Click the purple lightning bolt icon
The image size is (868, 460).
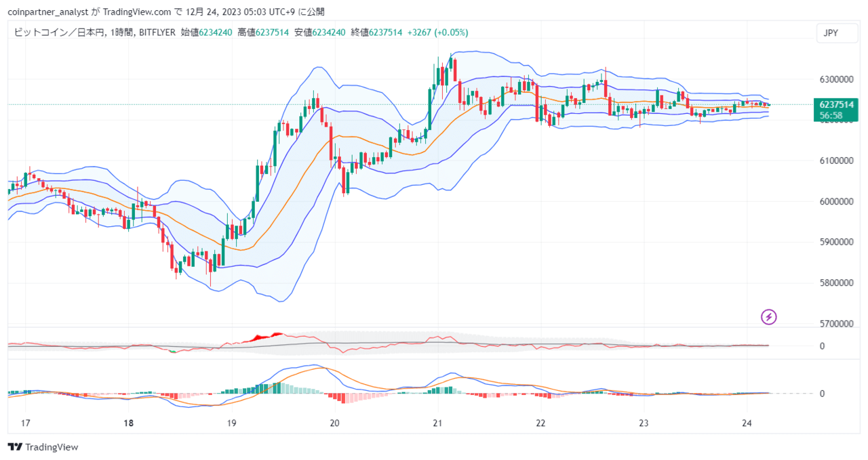(x=769, y=316)
